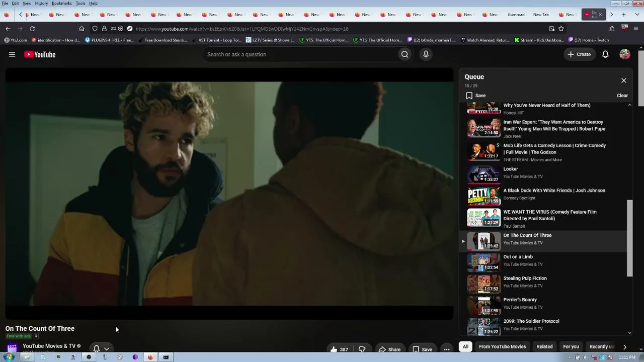Open the Create button menu
Viewport: 644px width, 362px height.
[579, 54]
